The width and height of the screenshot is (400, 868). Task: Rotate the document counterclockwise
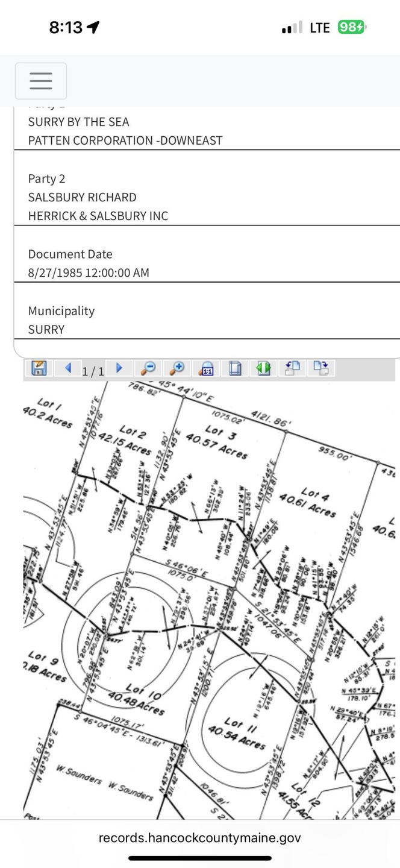pyautogui.click(x=293, y=368)
